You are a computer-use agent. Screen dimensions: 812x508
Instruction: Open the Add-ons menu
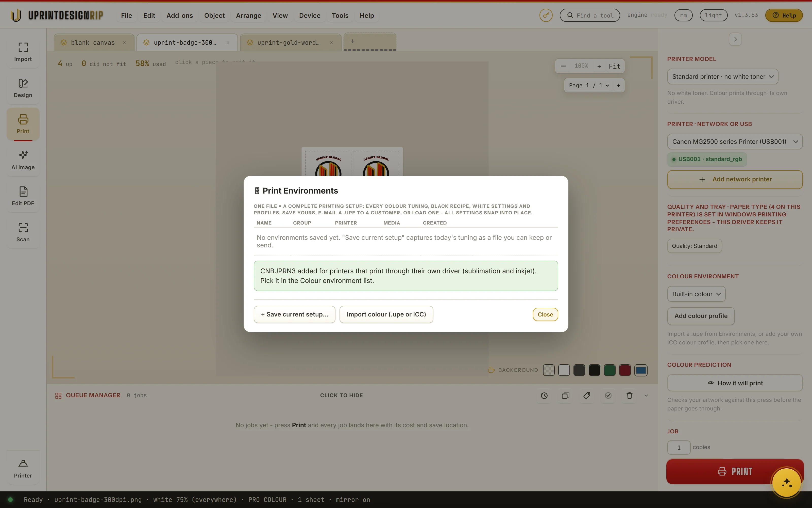click(x=179, y=15)
